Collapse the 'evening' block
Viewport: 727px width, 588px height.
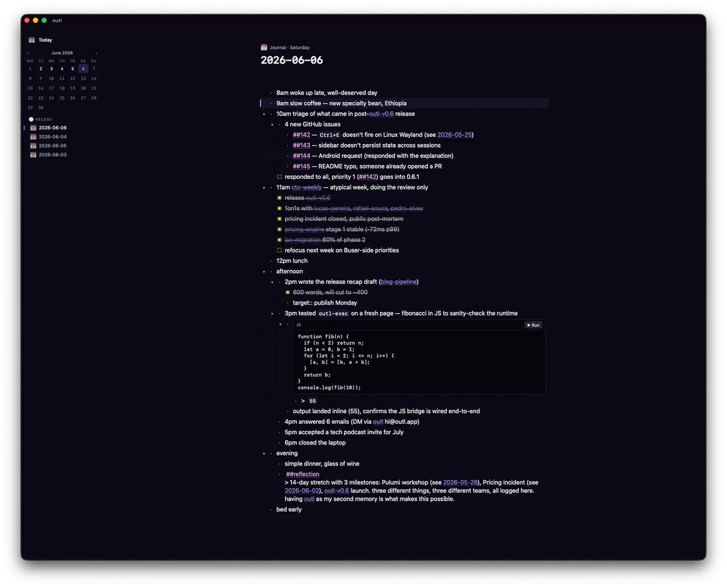264,454
